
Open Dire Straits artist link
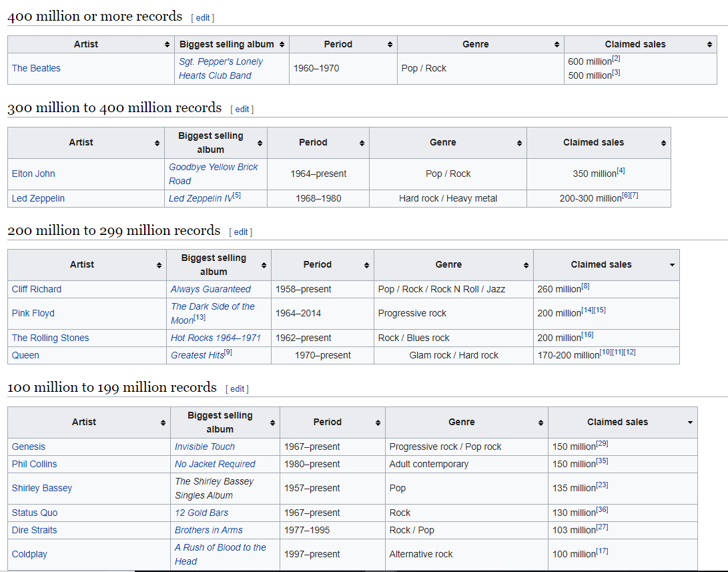(x=34, y=530)
